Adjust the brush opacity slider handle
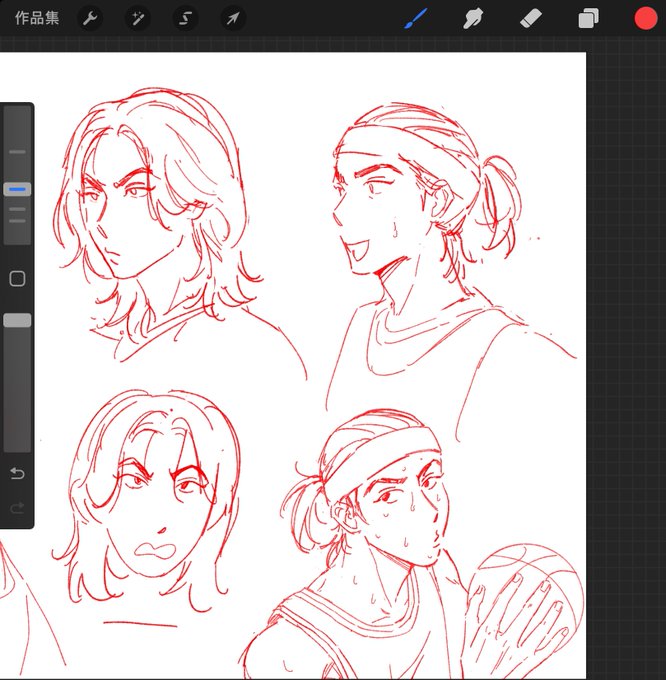The image size is (666, 680). pyautogui.click(x=17, y=320)
